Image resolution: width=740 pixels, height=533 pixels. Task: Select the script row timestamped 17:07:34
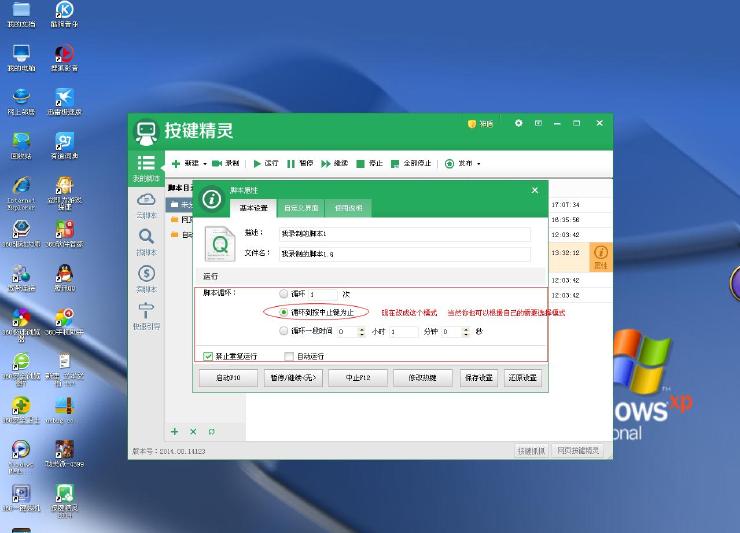[x=580, y=204]
